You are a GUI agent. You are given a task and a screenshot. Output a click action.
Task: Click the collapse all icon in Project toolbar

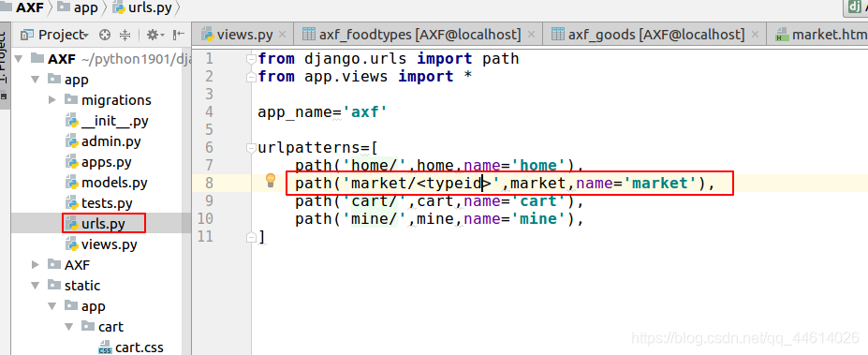coord(125,35)
